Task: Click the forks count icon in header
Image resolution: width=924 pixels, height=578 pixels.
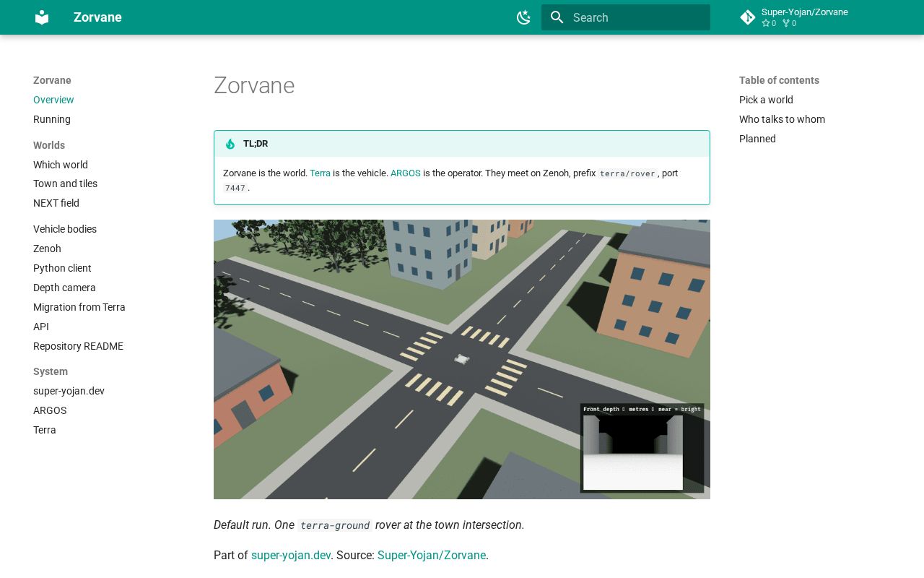Action: pyautogui.click(x=786, y=23)
